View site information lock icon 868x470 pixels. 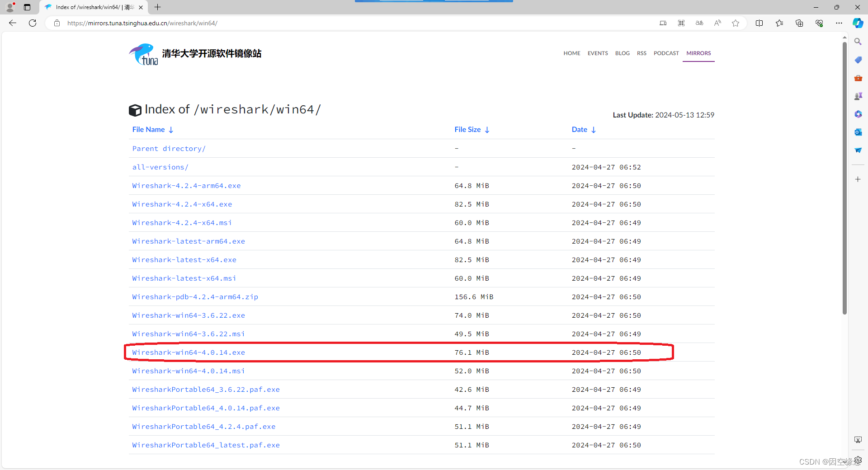click(57, 23)
